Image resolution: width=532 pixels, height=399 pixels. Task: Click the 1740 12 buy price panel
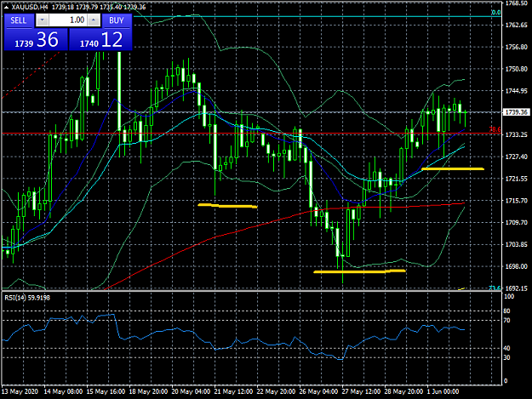(100, 40)
